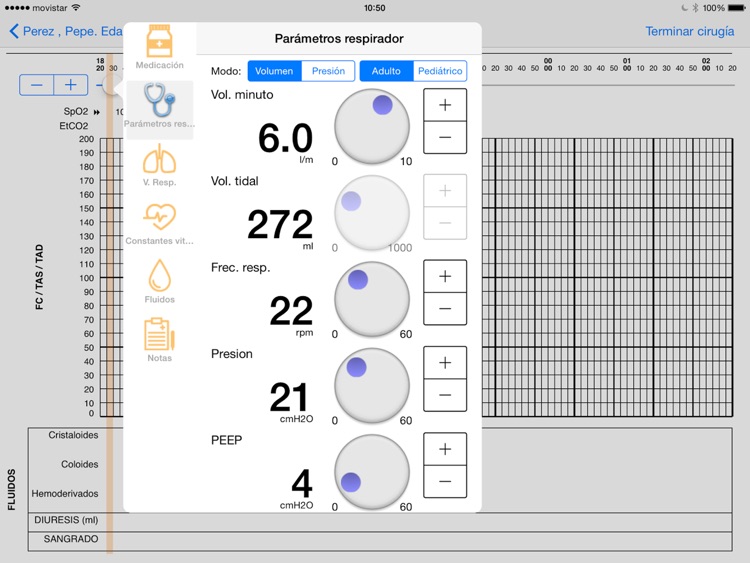Decrease Frec. resp. with minus button
This screenshot has height=563, width=750.
pyautogui.click(x=445, y=309)
